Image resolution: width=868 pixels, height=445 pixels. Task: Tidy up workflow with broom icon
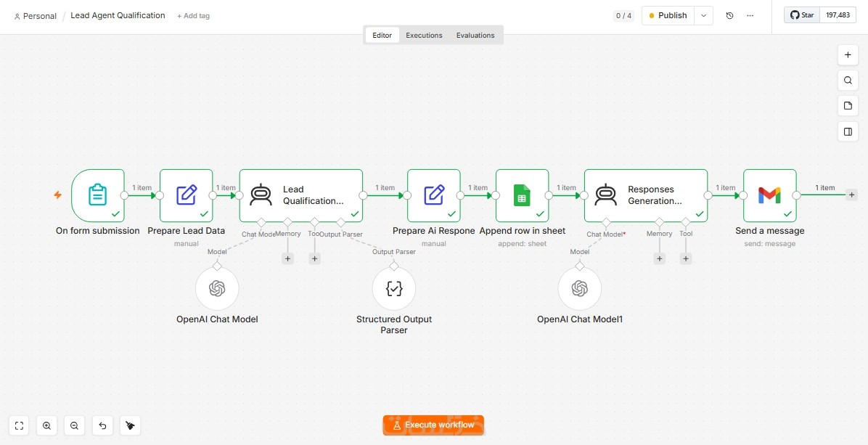coord(130,425)
